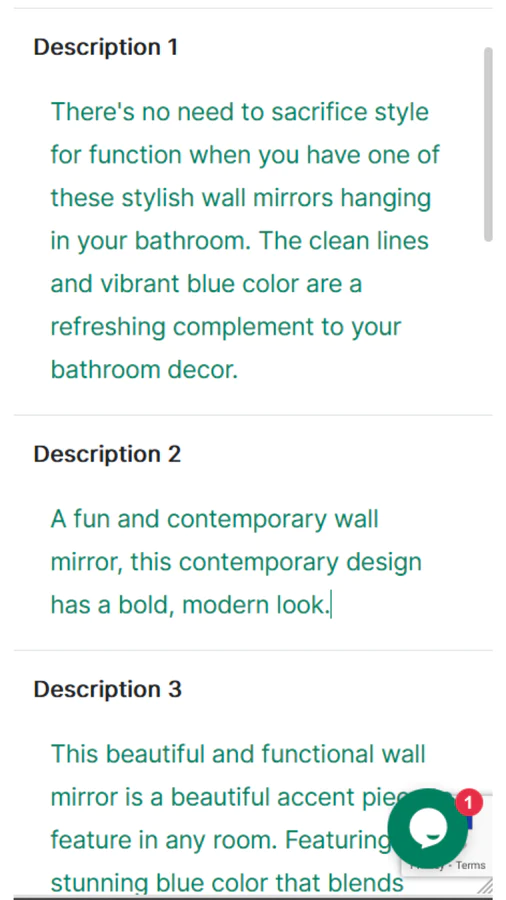Screen dimensions: 506x900
Task: Place cursor after "modern look." text
Action: pos(330,606)
